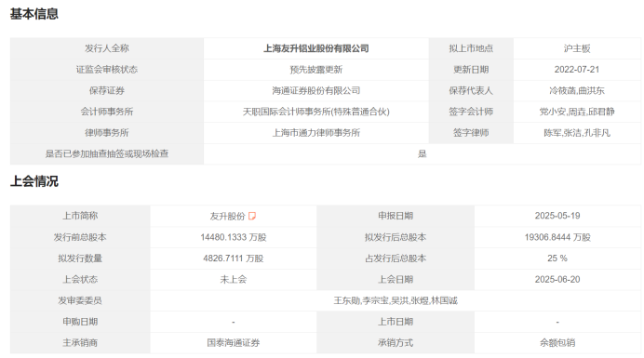This screenshot has height=358, width=644.
Task: Click the 签字会计师 label cell
Action: (x=471, y=112)
